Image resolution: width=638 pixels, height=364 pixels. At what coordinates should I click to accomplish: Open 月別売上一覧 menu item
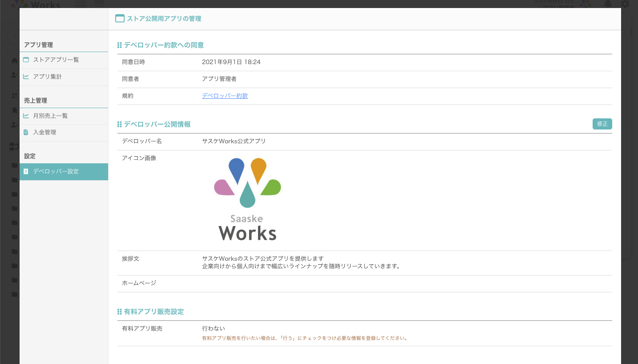[64, 116]
